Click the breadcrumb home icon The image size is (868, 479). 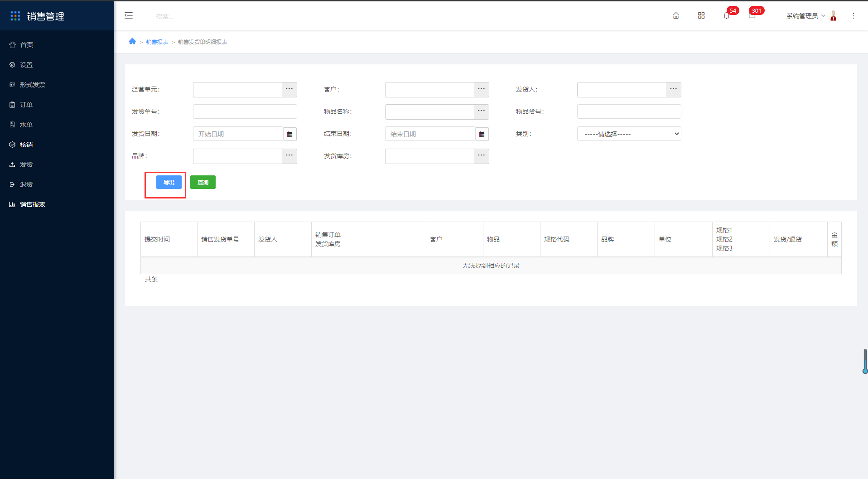coord(132,41)
